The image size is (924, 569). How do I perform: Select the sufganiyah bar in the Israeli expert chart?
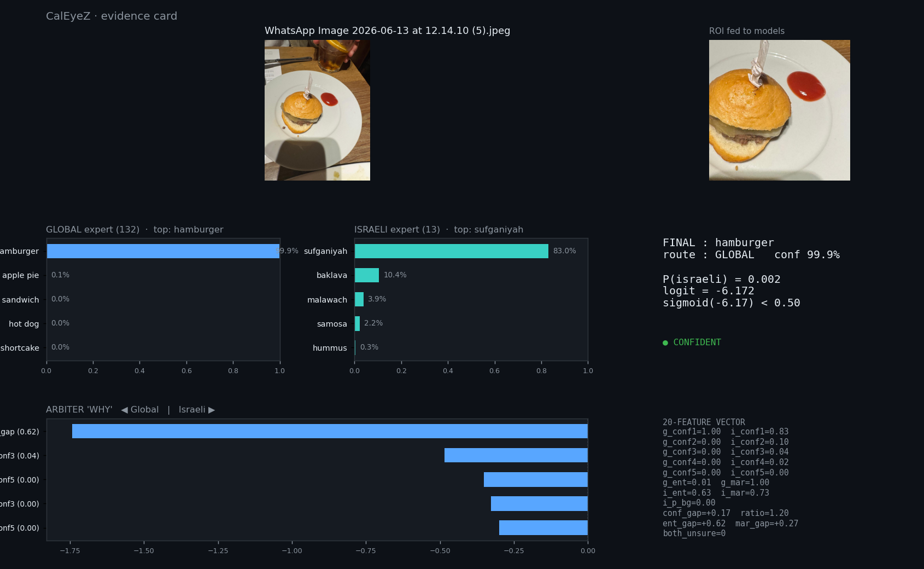point(452,251)
